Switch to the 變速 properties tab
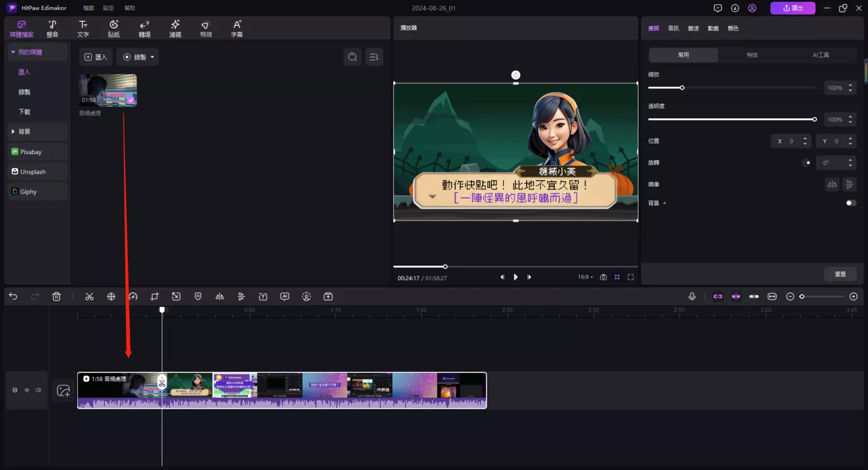 tap(693, 28)
